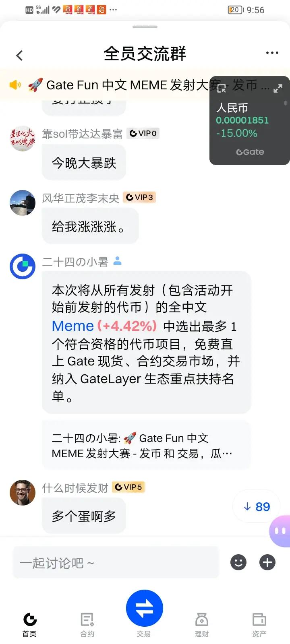Screen dimensions: 290x644
Task: Open the 理财 finance tab
Action: click(201, 624)
